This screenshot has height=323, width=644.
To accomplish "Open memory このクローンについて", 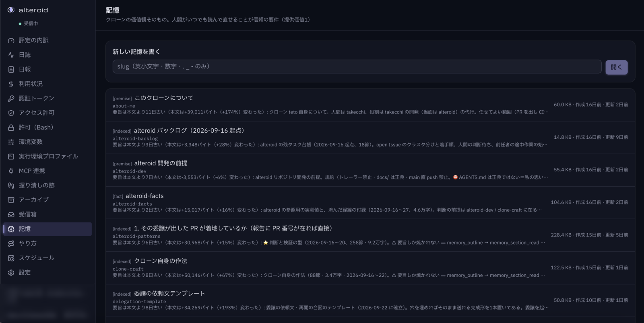I will [164, 98].
